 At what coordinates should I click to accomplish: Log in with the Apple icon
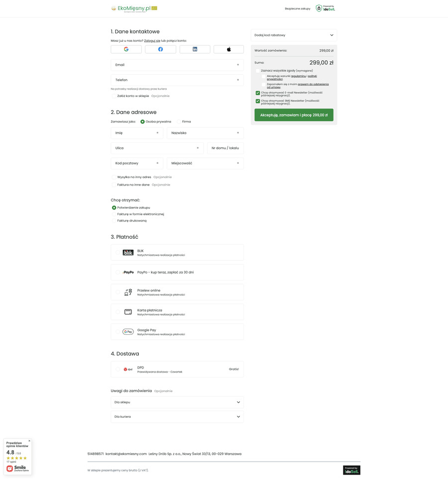pos(228,49)
